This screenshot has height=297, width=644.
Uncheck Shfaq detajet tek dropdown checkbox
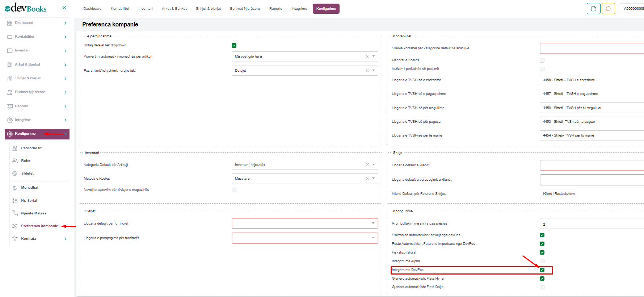234,46
